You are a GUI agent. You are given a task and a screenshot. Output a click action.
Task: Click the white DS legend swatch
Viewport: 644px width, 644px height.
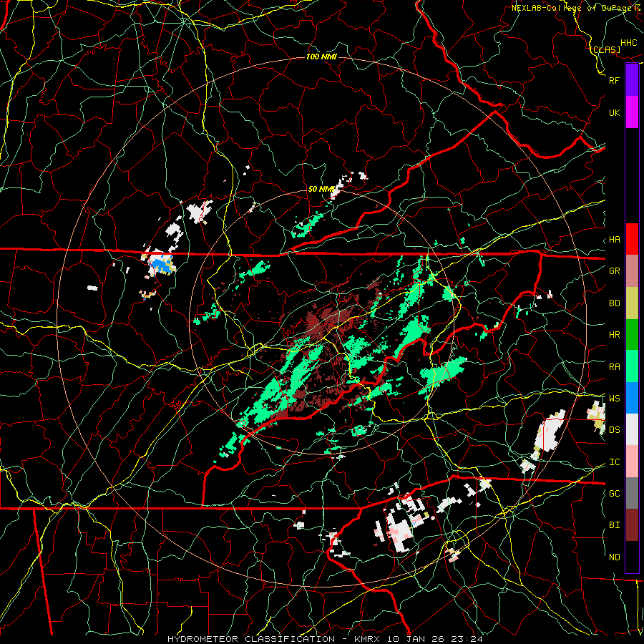pyautogui.click(x=632, y=429)
